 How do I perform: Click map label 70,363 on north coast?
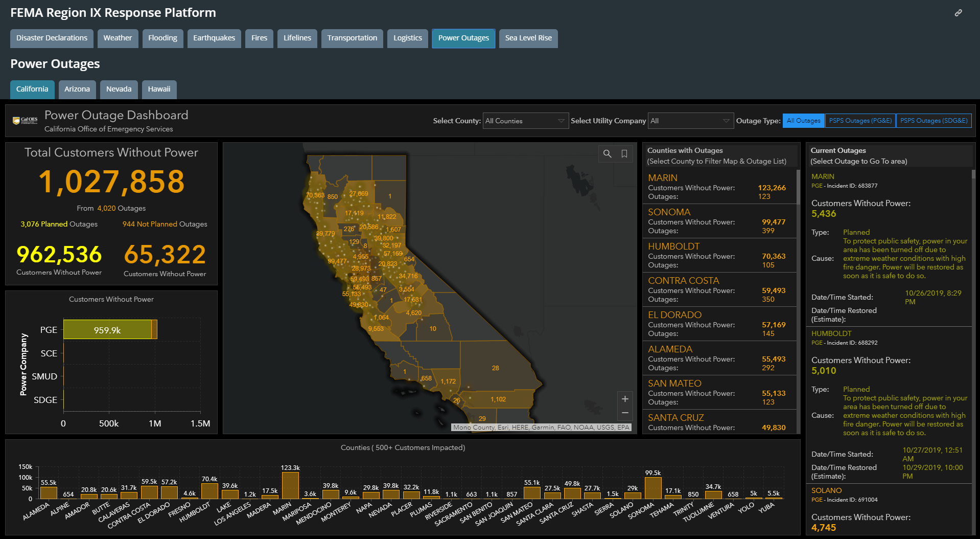pyautogui.click(x=315, y=195)
